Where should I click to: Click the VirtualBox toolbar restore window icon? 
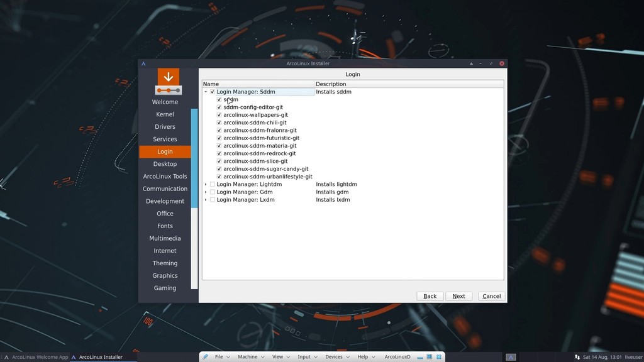tap(429, 357)
